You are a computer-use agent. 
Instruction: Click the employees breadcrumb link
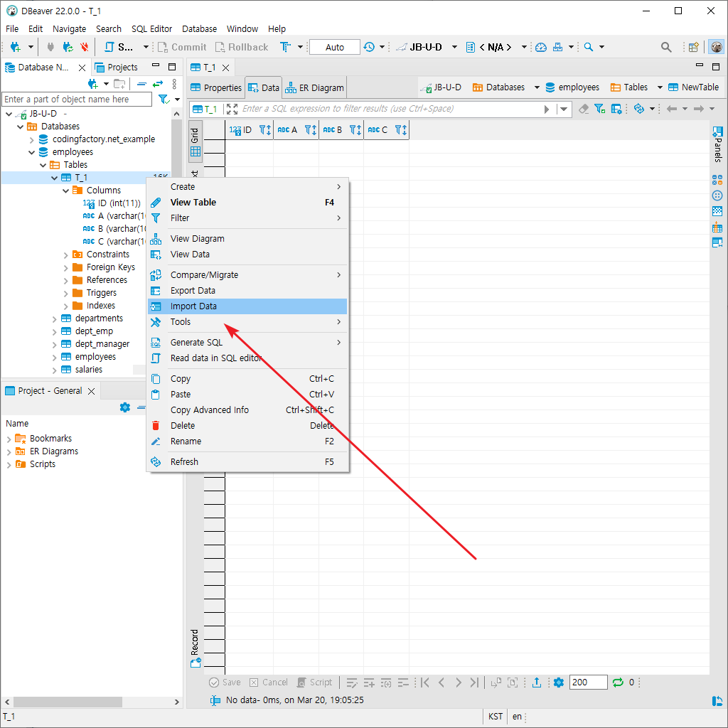(572, 87)
